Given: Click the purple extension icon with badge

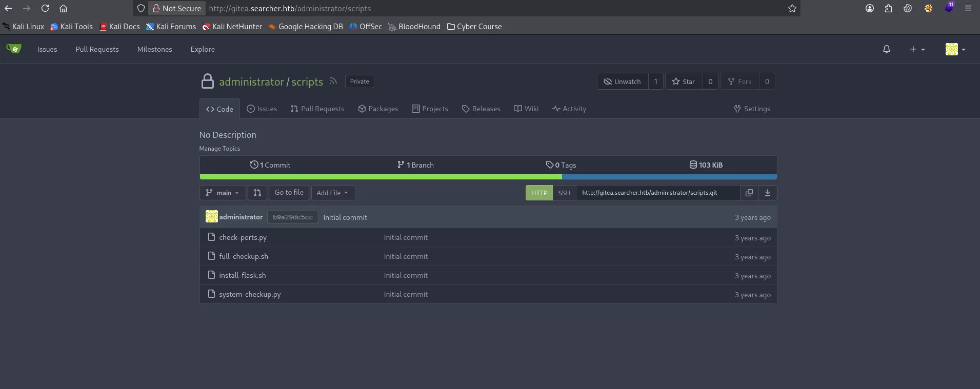Looking at the screenshot, I should pos(949,8).
